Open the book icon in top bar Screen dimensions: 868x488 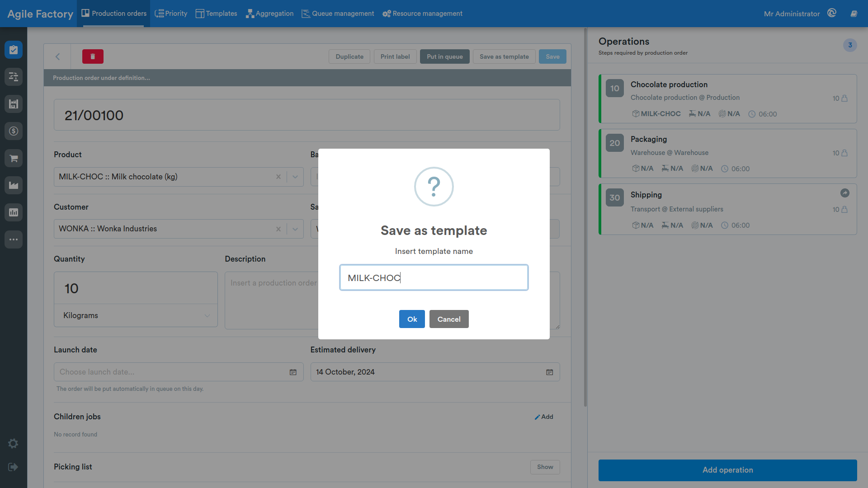[x=854, y=14]
